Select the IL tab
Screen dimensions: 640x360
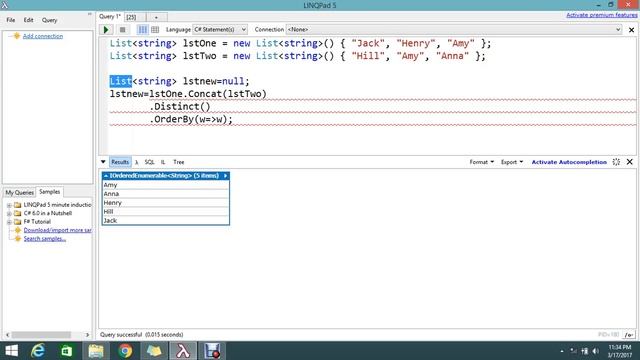click(x=163, y=162)
